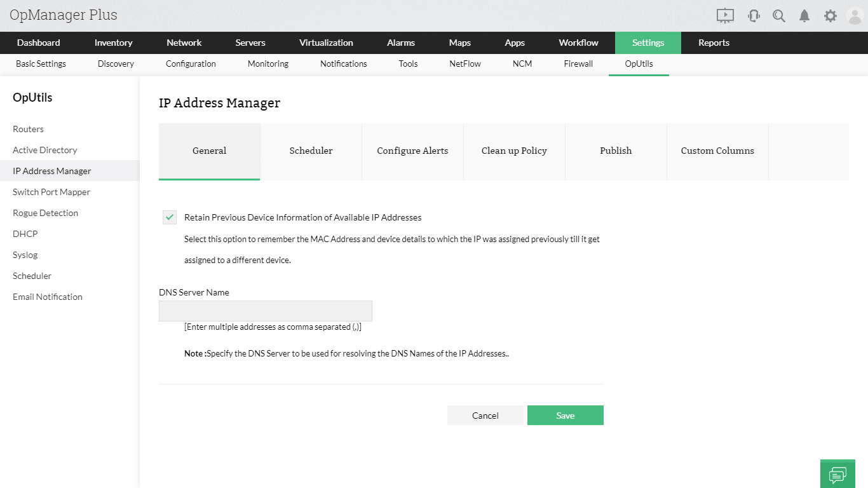The height and width of the screenshot is (488, 868).
Task: Open the user profile avatar
Action: point(855,15)
